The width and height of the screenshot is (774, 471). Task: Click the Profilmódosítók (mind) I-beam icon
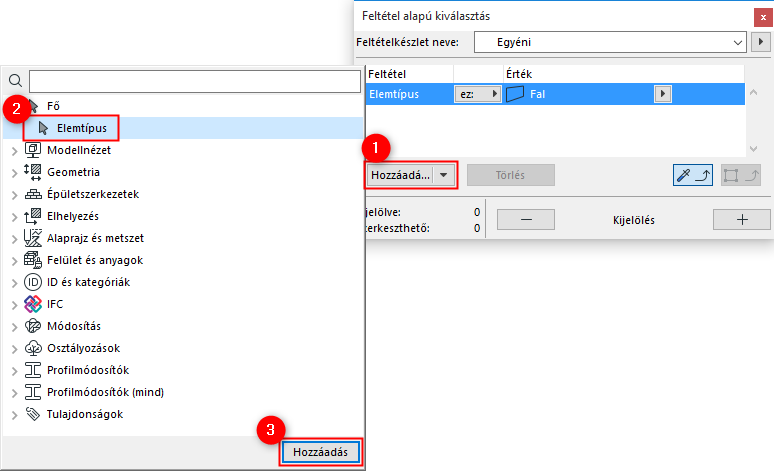click(33, 392)
